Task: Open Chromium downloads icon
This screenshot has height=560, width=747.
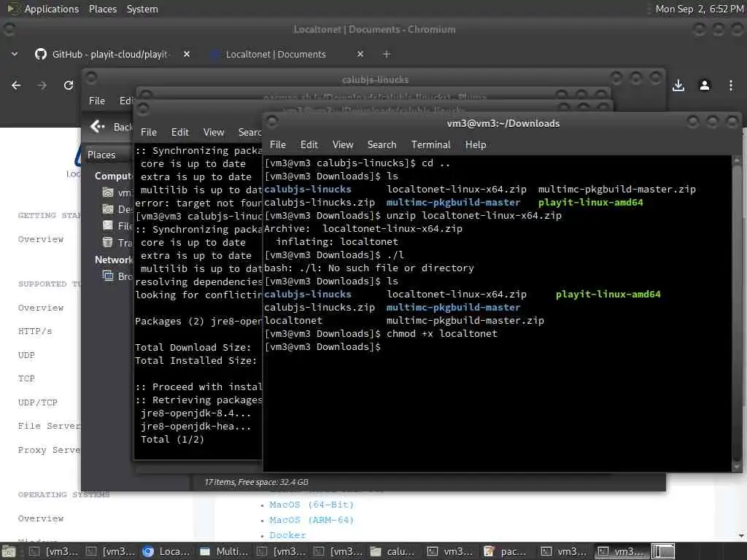Action: pyautogui.click(x=678, y=85)
